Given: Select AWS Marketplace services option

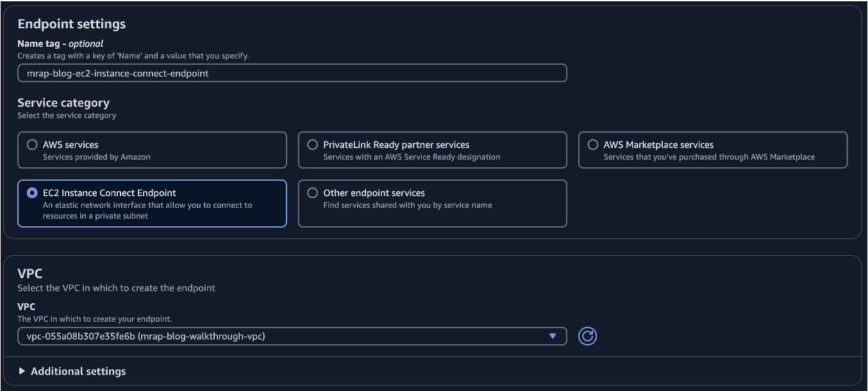Looking at the screenshot, I should [593, 144].
